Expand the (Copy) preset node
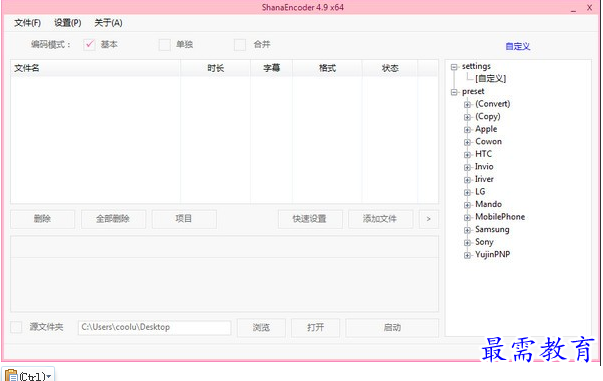This screenshot has width=603, height=381. [x=467, y=117]
